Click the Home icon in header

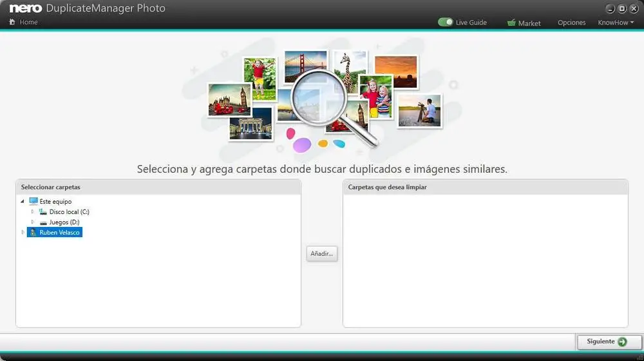(12, 22)
